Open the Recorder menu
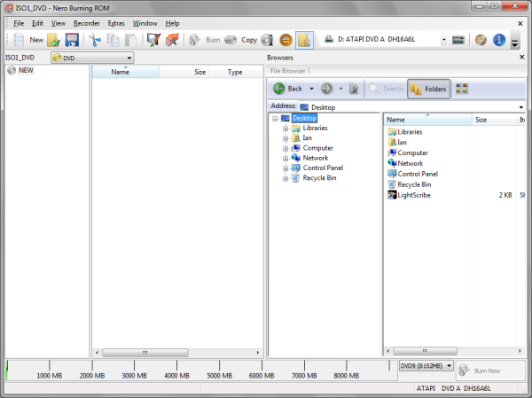This screenshot has width=532, height=398. pos(86,22)
